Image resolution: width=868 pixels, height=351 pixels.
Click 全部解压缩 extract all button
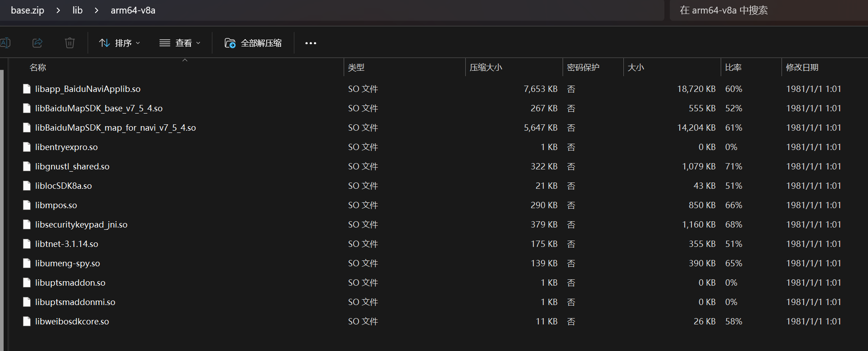tap(253, 43)
